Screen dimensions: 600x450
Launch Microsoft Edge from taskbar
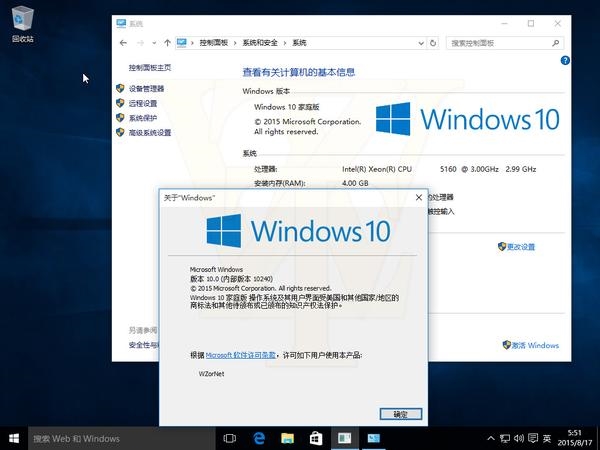click(259, 439)
